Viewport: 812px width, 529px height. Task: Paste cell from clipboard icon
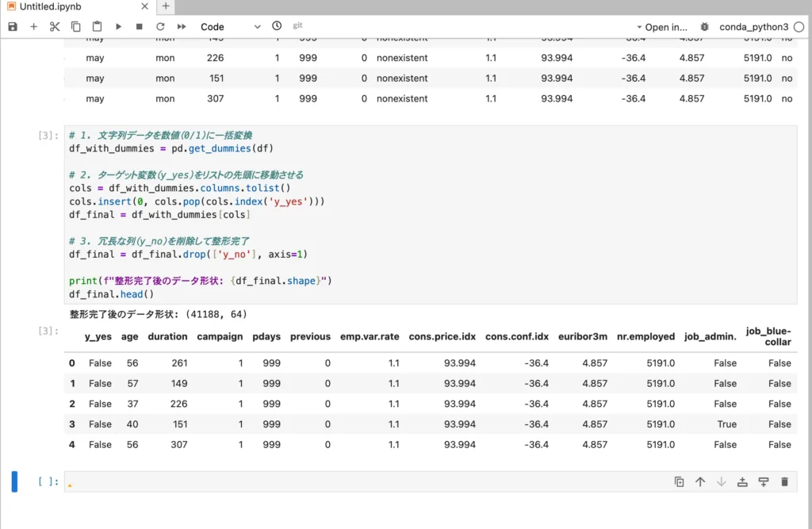97,27
